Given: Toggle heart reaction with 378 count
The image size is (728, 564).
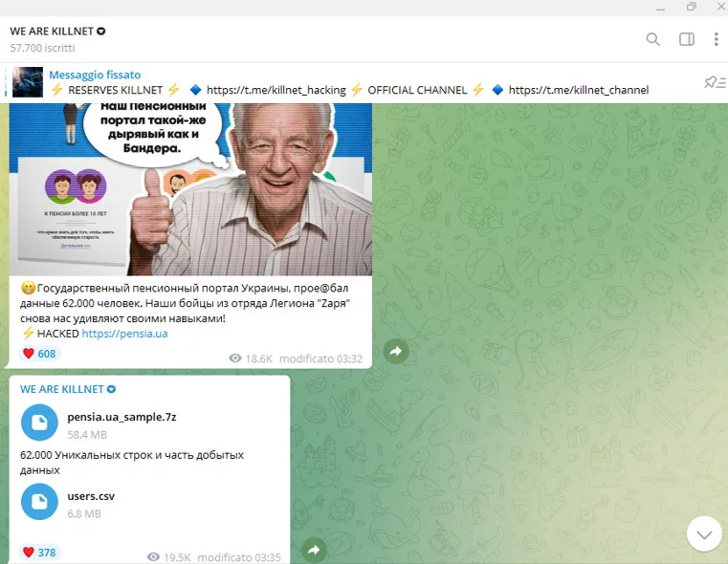Looking at the screenshot, I should [x=39, y=553].
